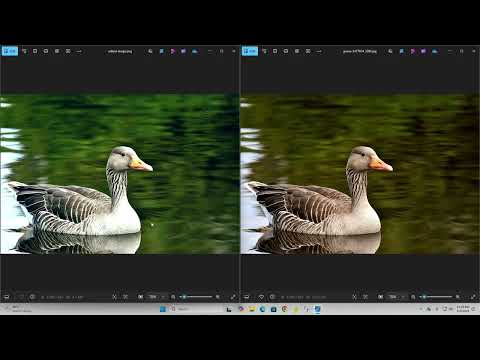Open the zoom percentage dropdown in right Photos window
The width and height of the screenshot is (480, 360).
[397, 297]
